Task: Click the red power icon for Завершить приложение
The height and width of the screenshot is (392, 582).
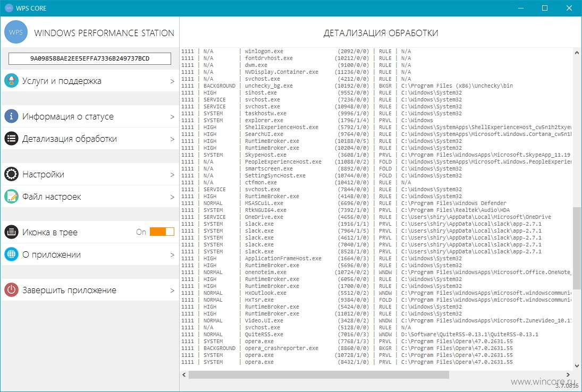Action: coord(12,290)
